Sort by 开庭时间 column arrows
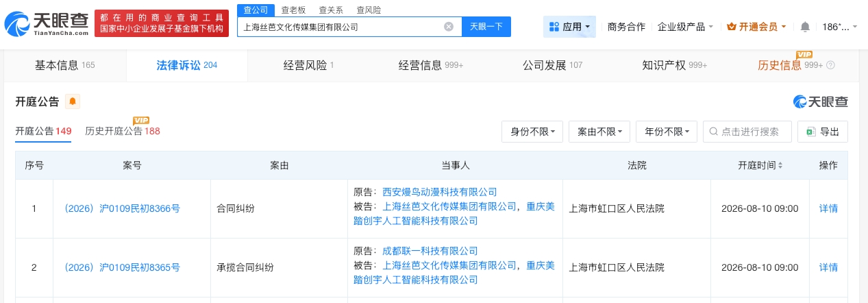 pyautogui.click(x=780, y=166)
